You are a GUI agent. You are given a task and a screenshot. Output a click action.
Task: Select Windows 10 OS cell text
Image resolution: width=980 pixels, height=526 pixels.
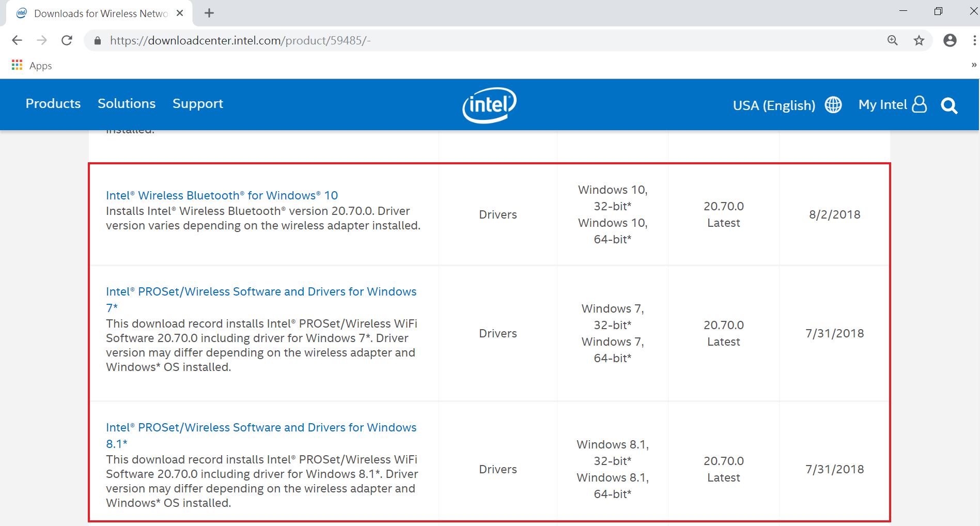click(x=613, y=214)
